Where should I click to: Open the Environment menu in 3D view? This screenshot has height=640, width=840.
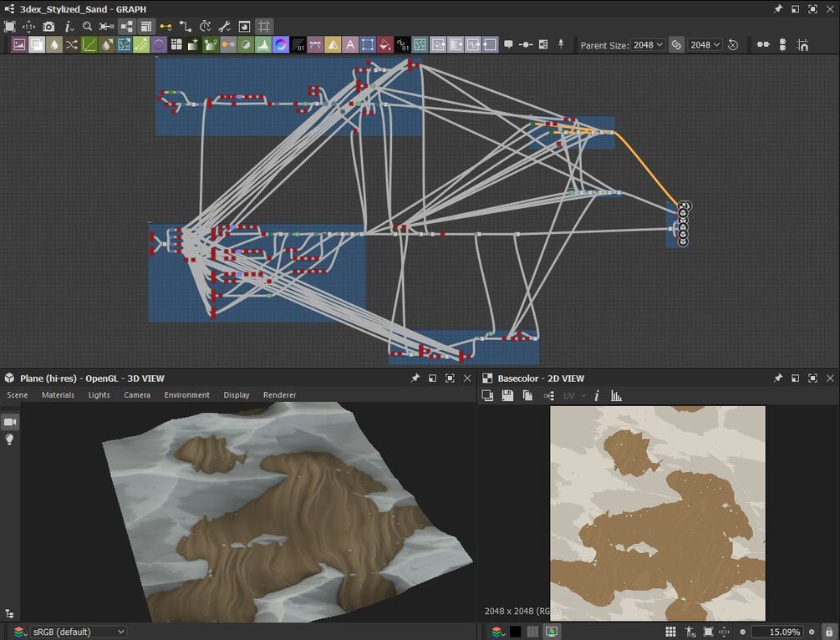pos(186,395)
